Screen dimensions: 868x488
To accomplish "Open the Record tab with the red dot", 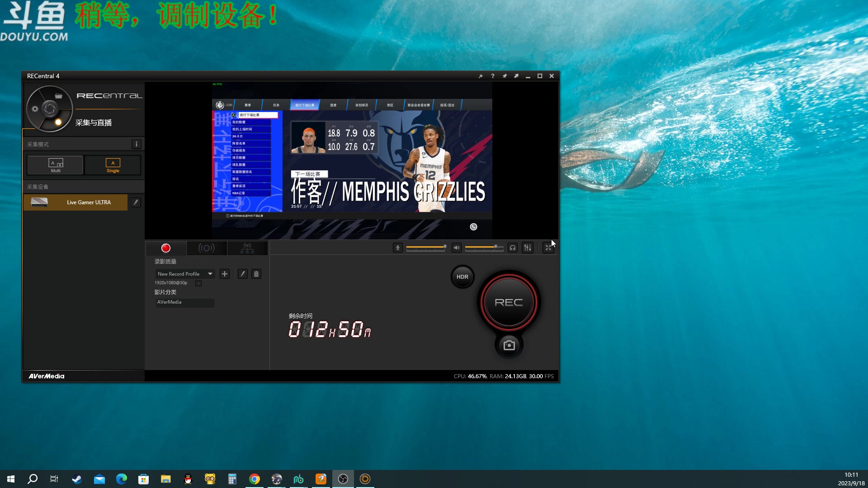I will coord(165,248).
